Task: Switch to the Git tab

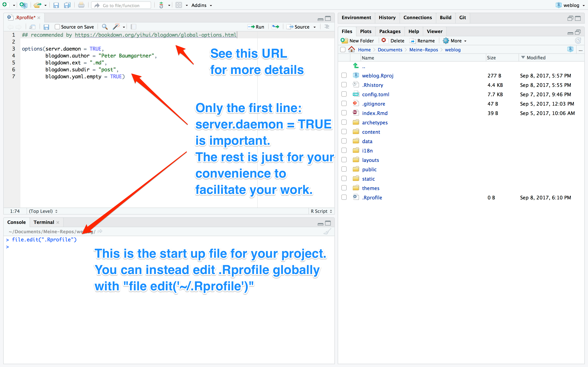Action: coord(462,18)
